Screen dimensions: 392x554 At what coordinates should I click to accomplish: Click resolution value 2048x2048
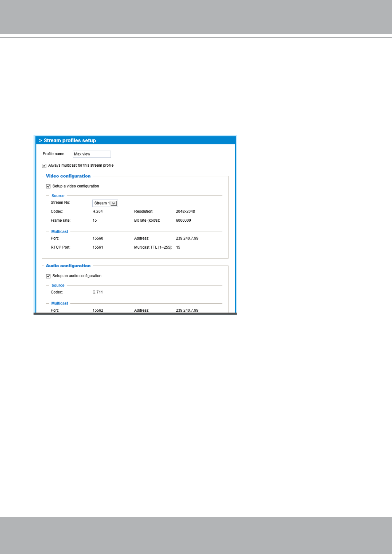(185, 211)
